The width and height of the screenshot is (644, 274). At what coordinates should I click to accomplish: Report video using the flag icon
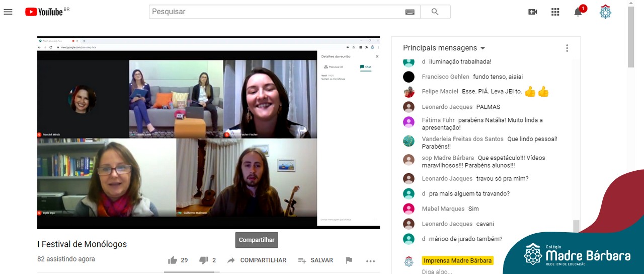[x=349, y=260]
